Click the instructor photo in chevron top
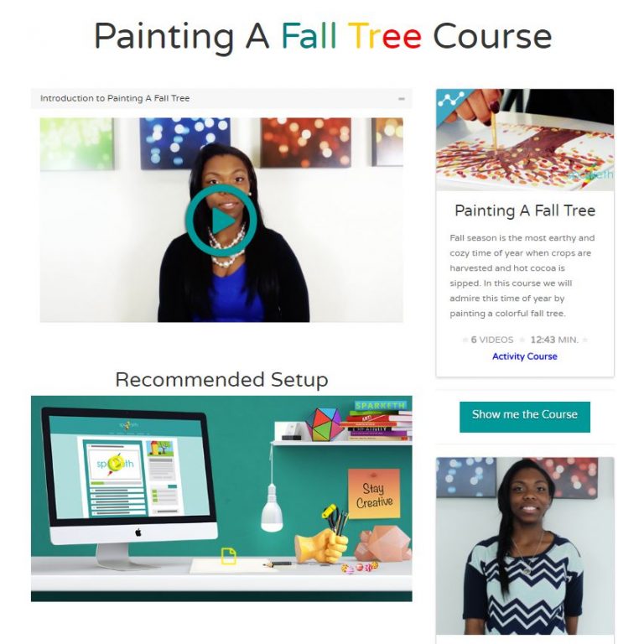 point(524,546)
